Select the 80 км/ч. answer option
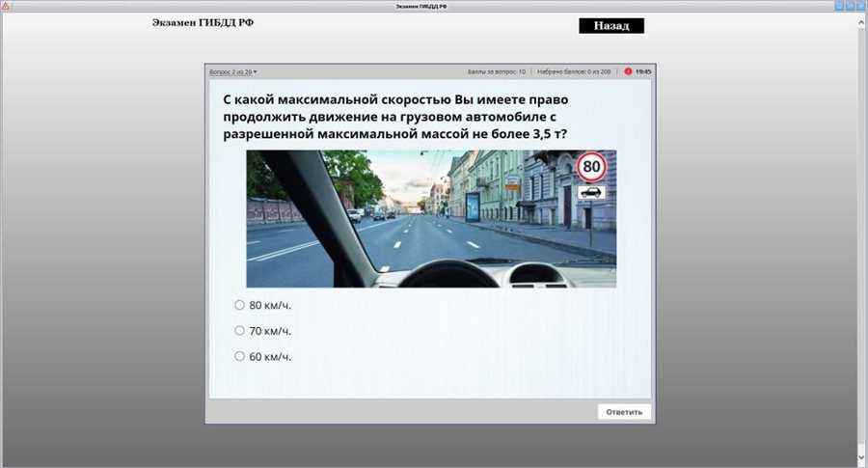Screen dimensions: 868x468 point(239,305)
